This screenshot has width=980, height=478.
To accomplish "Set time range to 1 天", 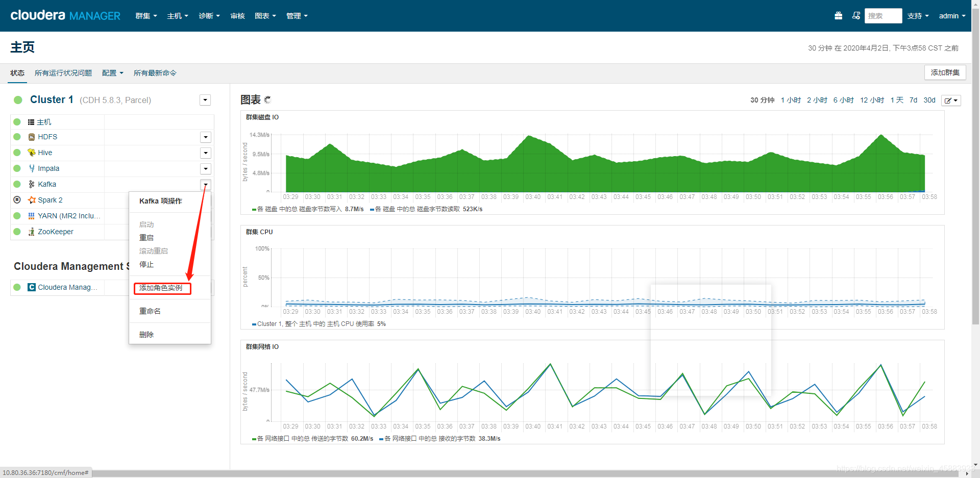I will pos(897,100).
